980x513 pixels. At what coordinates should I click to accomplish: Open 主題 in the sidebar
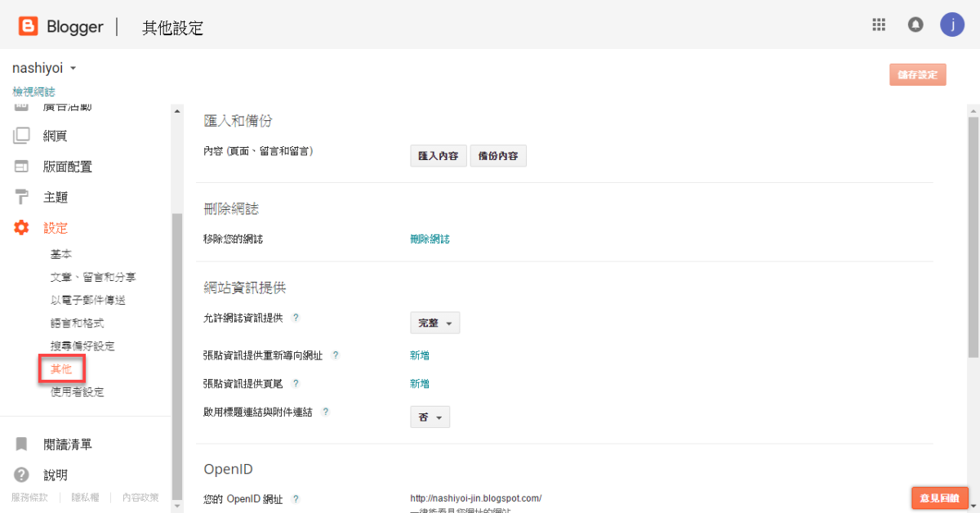[x=56, y=197]
